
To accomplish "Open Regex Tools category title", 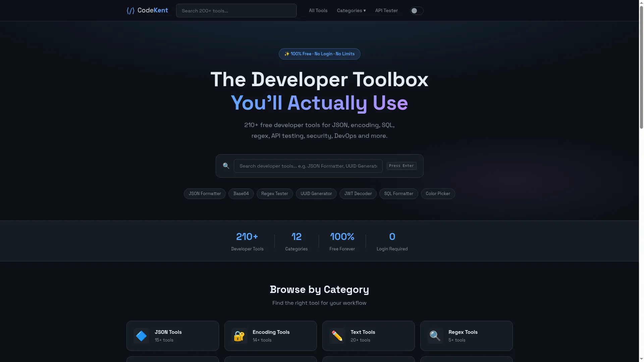I will click(463, 332).
